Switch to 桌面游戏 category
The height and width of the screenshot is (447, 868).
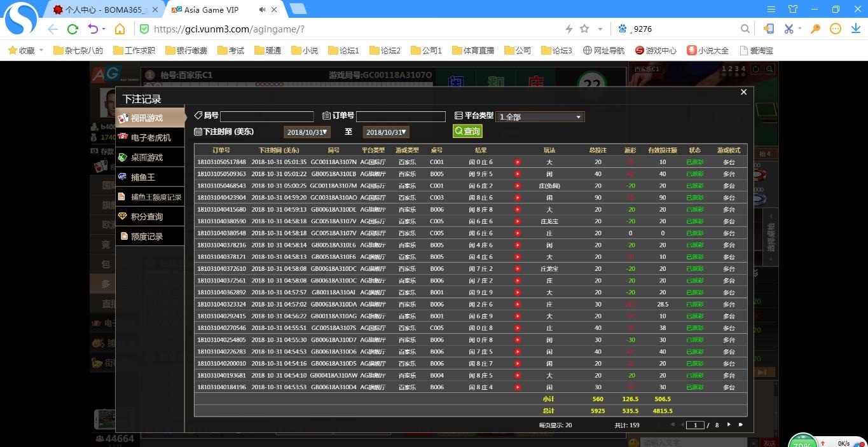(150, 157)
